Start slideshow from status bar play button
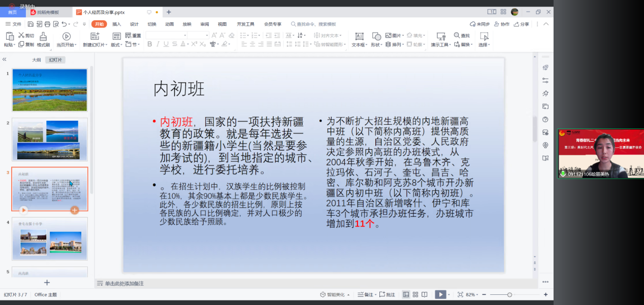Image resolution: width=644 pixels, height=305 pixels. [x=440, y=294]
